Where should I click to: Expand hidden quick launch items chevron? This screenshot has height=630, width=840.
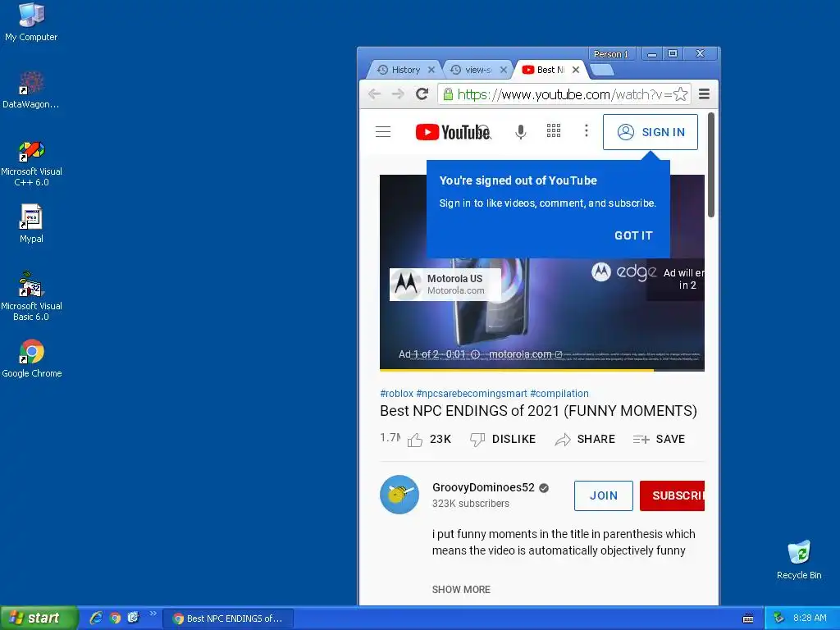153,614
